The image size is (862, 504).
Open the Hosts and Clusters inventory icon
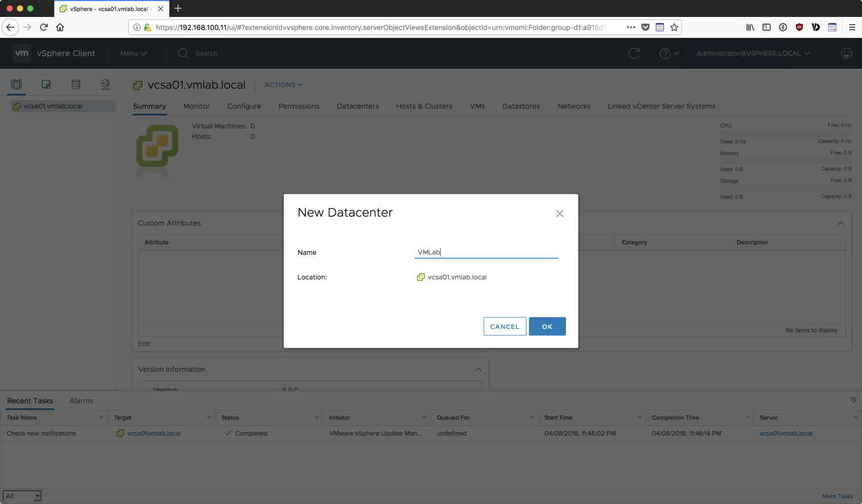16,84
